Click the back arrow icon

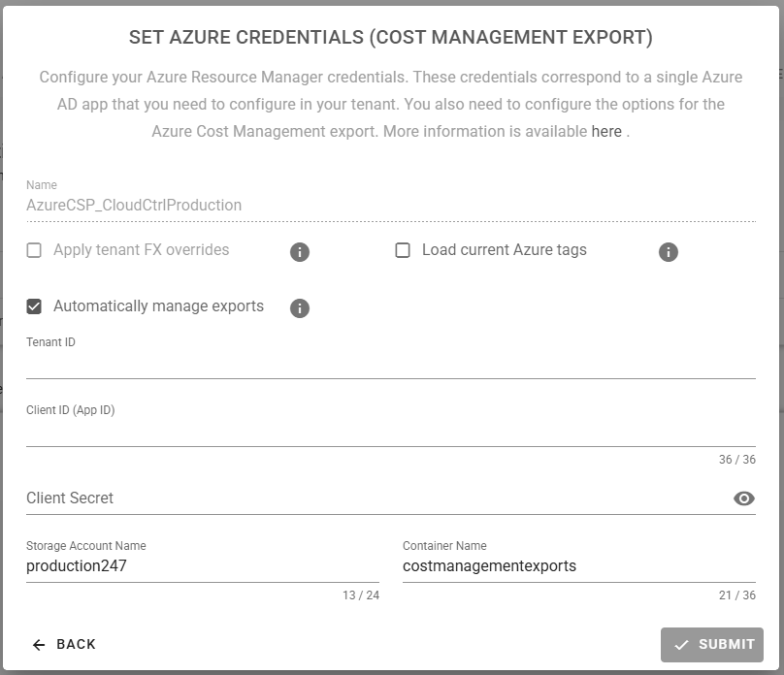pos(37,644)
